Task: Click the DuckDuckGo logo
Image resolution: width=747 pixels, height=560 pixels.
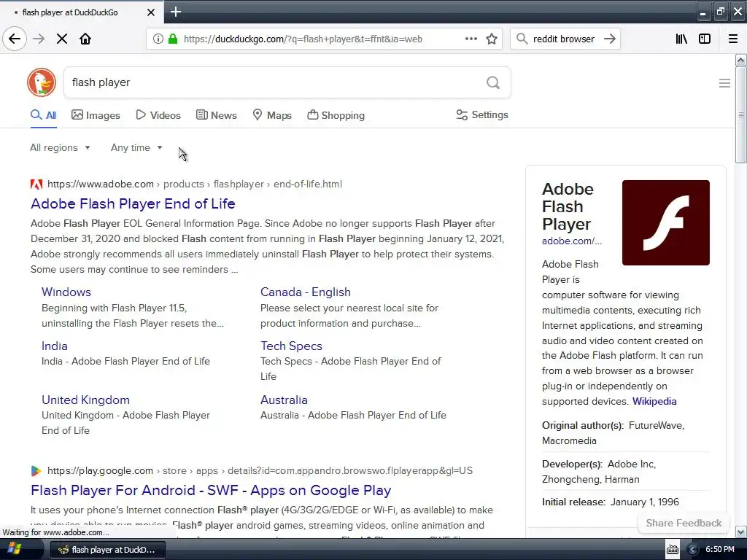Action: click(42, 82)
